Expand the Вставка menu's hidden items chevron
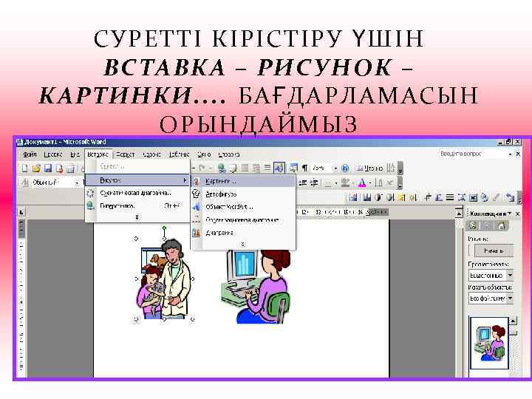Image resolution: width=532 pixels, height=399 pixels. 137,217
